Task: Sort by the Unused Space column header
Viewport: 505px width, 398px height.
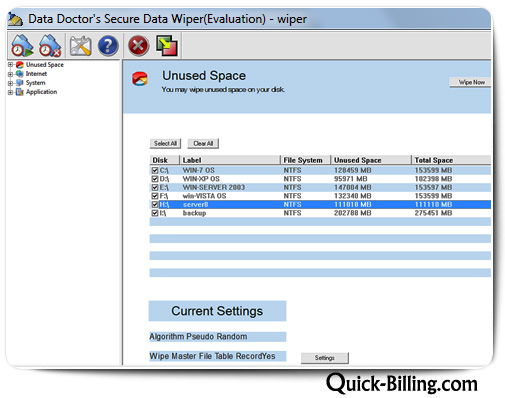Action: point(371,160)
